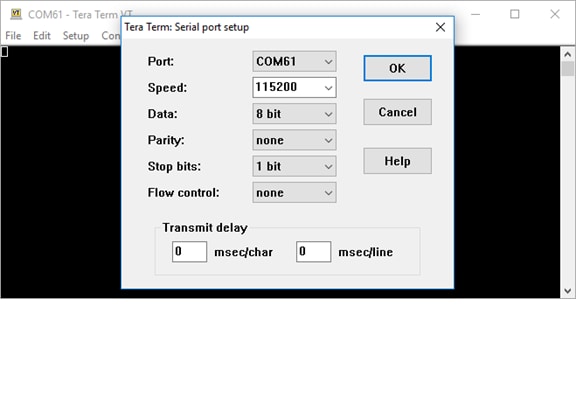Click scrollbar down arrow in terminal
The width and height of the screenshot is (576, 404).
[568, 291]
